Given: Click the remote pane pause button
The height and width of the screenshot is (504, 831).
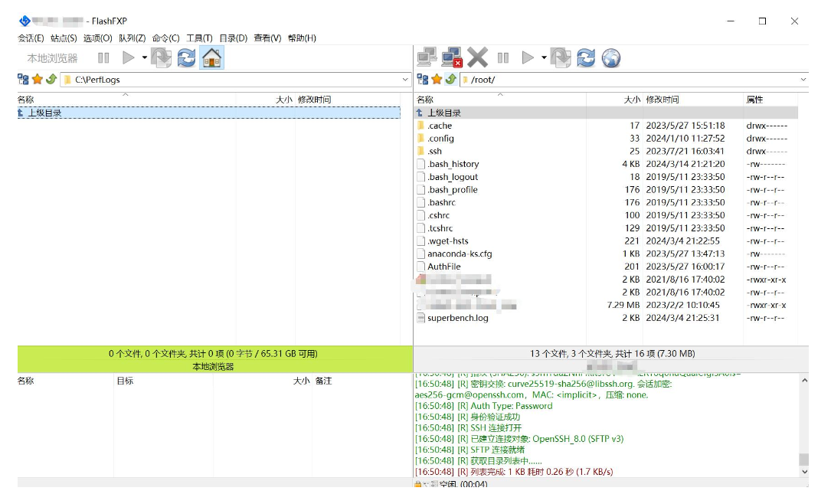Looking at the screenshot, I should click(503, 57).
